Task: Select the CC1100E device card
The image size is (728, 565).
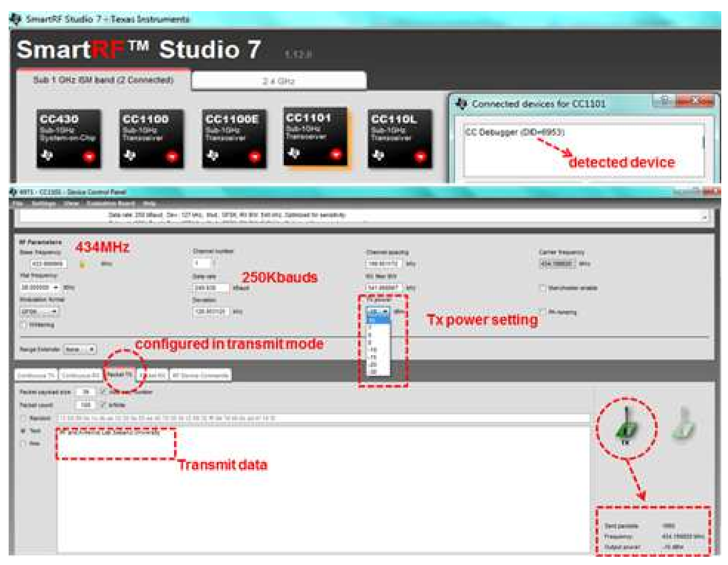Action: click(x=234, y=138)
